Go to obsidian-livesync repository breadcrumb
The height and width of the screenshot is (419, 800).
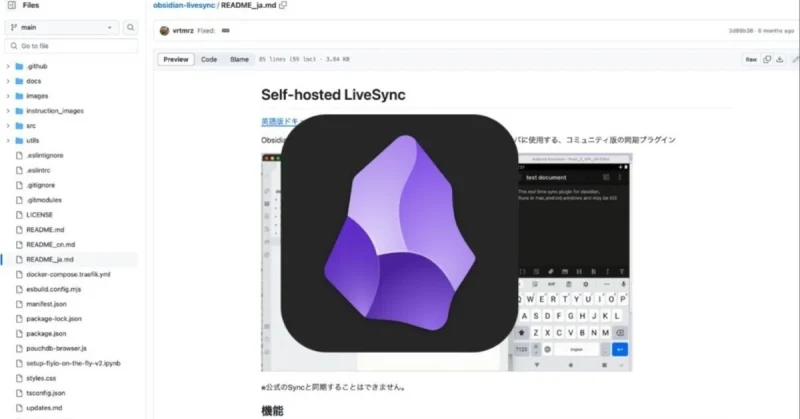pos(184,5)
